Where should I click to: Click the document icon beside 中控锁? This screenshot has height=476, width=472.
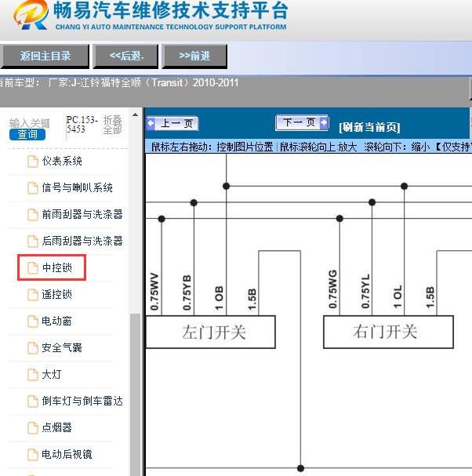32,267
